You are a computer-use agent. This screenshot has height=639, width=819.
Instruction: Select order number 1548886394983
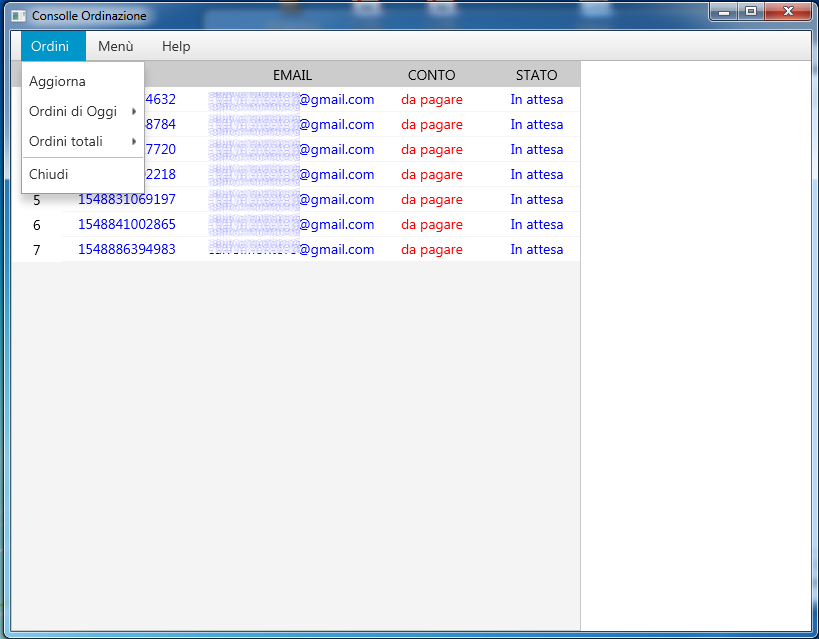coord(126,249)
